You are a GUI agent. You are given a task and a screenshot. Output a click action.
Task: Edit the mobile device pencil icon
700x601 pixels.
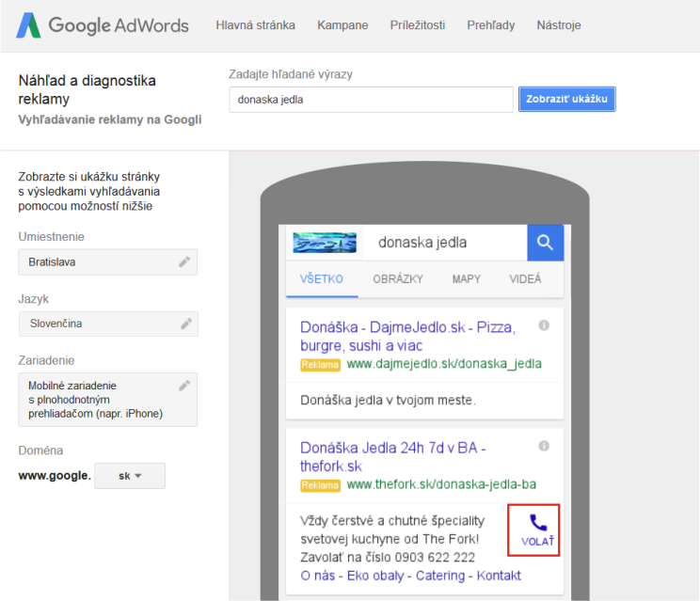[184, 386]
